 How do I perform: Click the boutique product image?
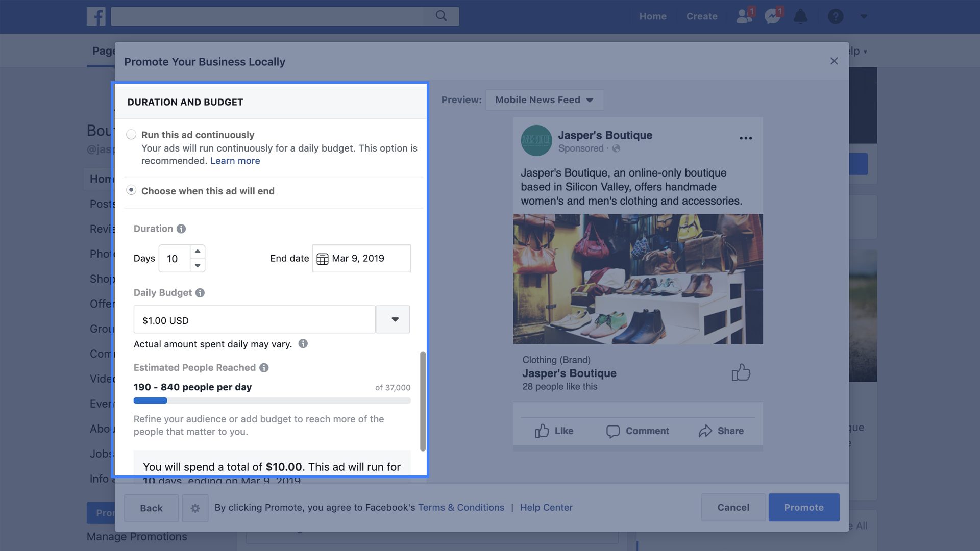638,279
